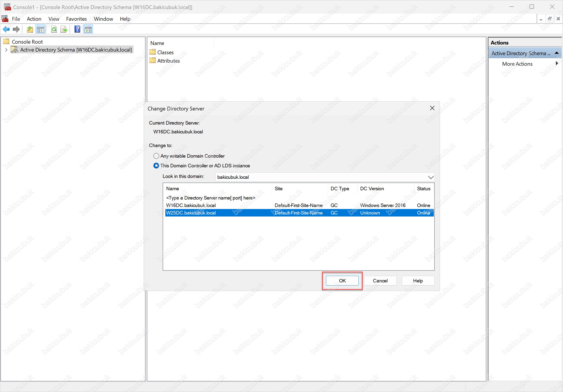
Task: Select Any writable Domain Controller option
Action: pyautogui.click(x=189, y=156)
